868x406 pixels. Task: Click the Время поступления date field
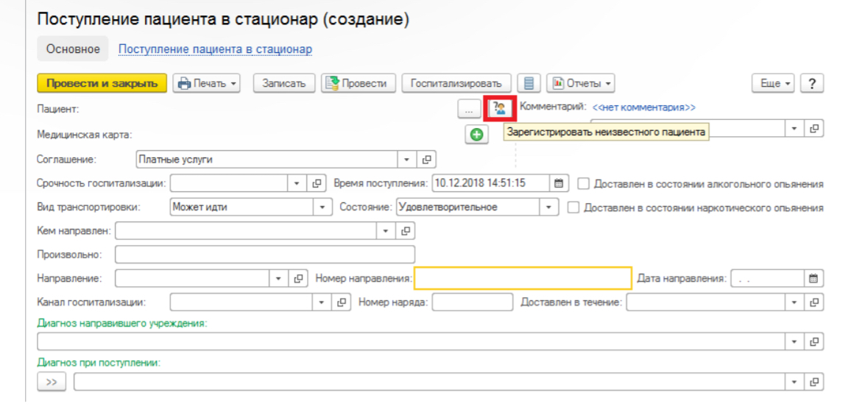(x=490, y=183)
